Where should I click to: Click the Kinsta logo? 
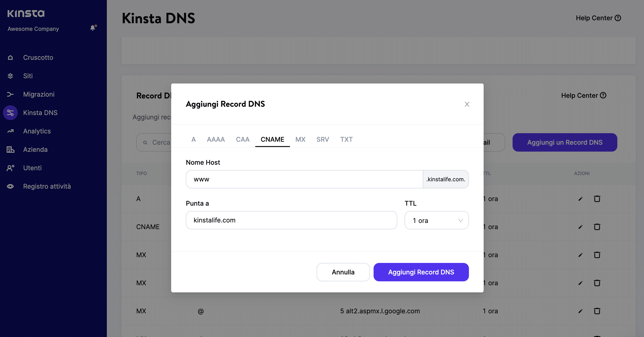[x=26, y=13]
